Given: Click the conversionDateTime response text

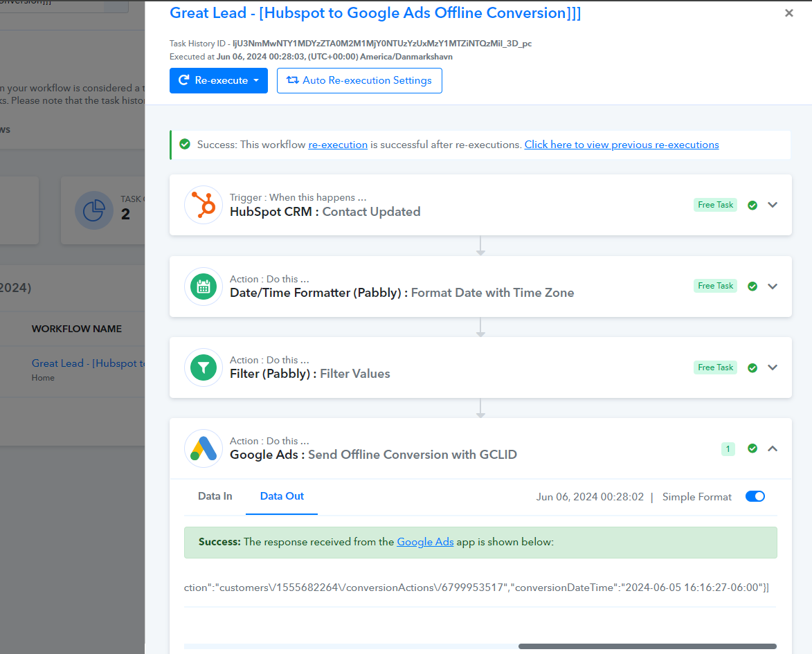Looking at the screenshot, I should tap(638, 588).
